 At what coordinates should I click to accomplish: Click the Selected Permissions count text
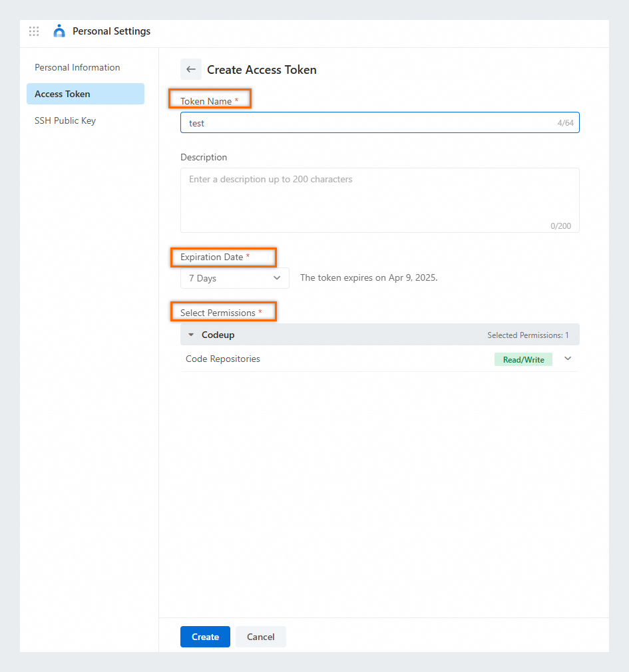coord(528,335)
